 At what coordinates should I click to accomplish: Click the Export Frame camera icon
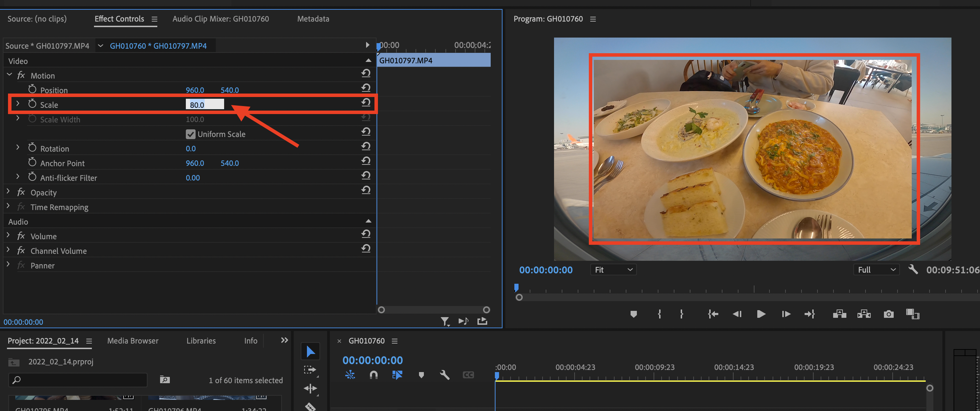[888, 314]
